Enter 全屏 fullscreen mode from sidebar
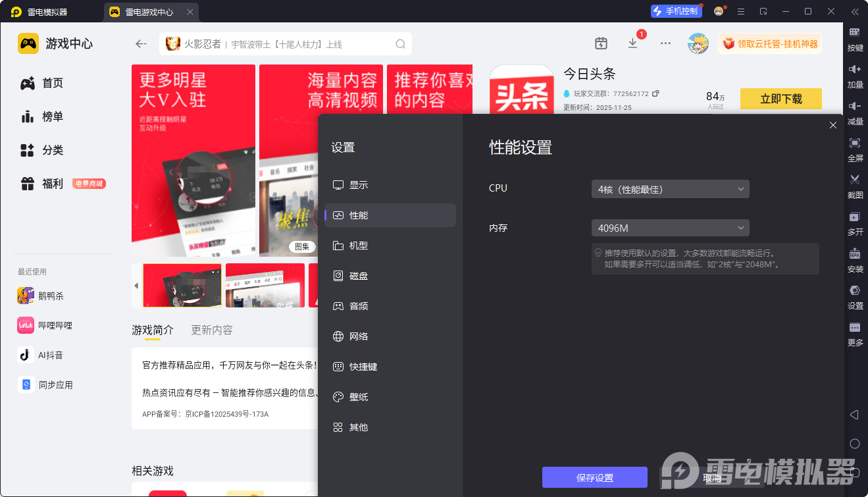Image resolution: width=868 pixels, height=497 pixels. 855,144
